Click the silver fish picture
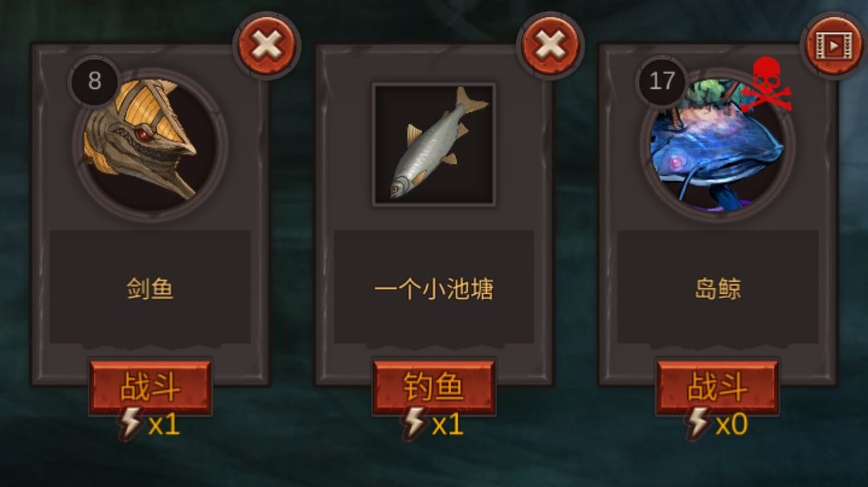 [x=434, y=145]
